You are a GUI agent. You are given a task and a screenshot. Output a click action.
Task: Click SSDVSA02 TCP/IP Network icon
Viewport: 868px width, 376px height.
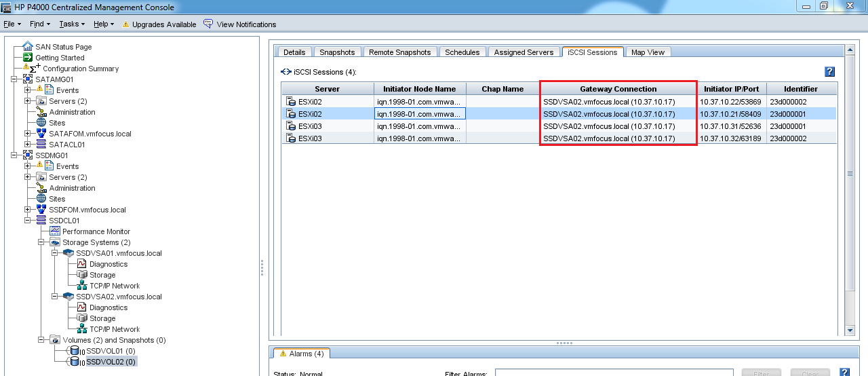pyautogui.click(x=81, y=329)
